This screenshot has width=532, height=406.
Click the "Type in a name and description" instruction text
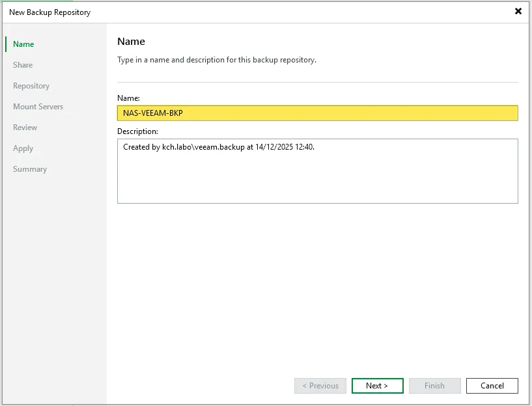pyautogui.click(x=216, y=60)
